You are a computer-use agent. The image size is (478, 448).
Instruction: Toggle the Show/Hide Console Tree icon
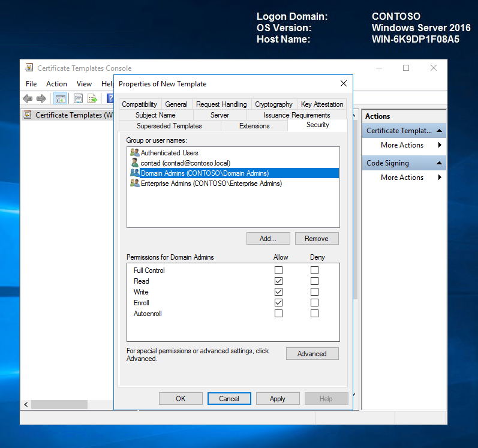61,99
